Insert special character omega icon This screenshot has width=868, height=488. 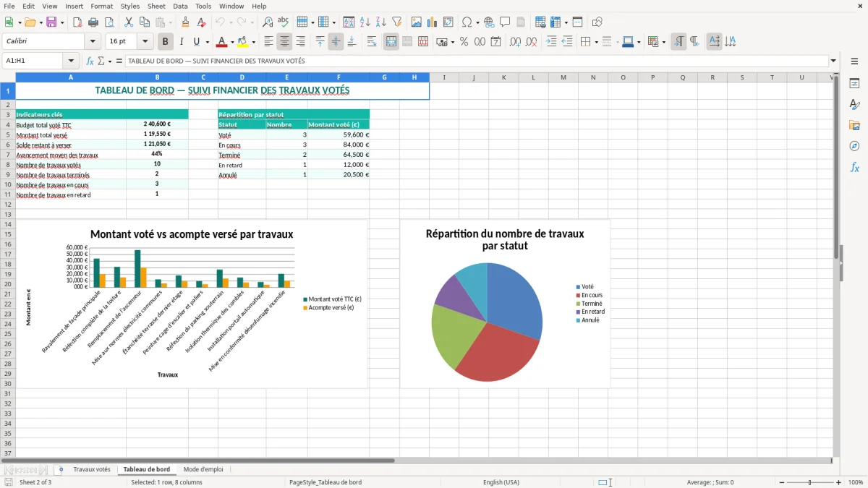point(467,22)
